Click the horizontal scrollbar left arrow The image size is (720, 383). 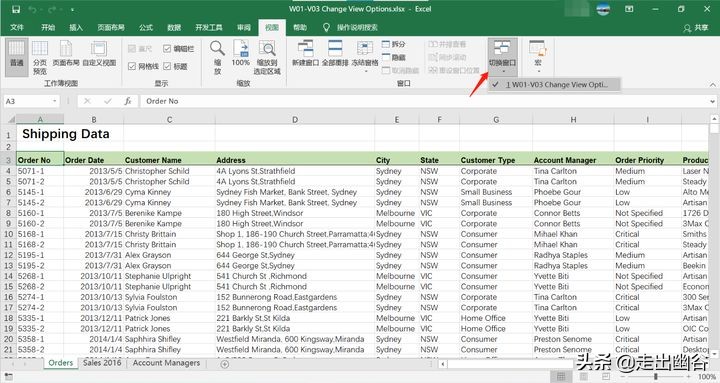442,364
